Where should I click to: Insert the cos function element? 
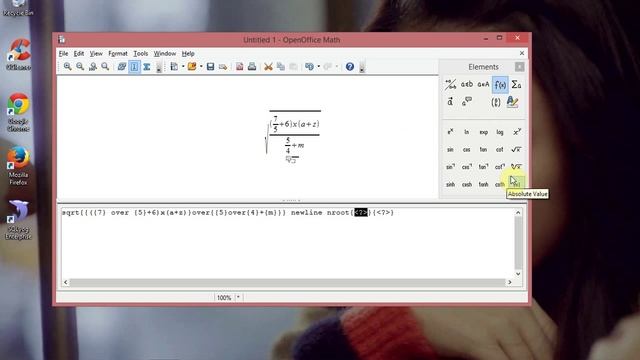pos(467,149)
